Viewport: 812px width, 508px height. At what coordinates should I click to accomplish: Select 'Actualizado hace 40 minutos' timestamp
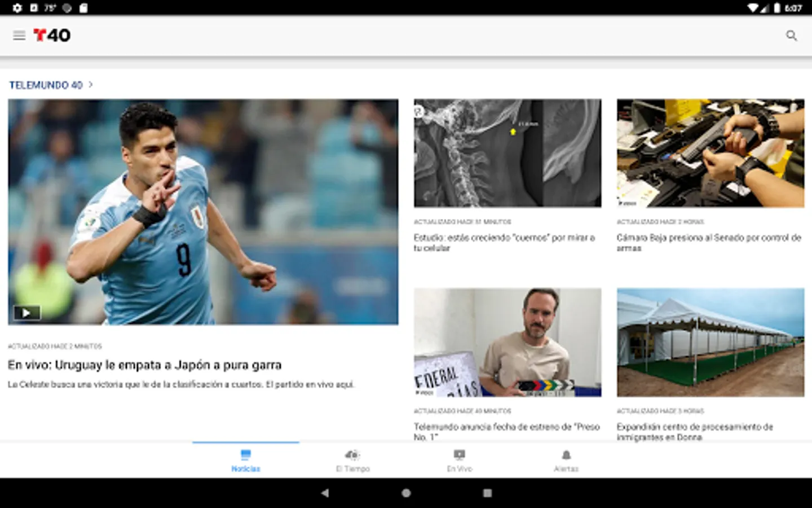pyautogui.click(x=462, y=411)
